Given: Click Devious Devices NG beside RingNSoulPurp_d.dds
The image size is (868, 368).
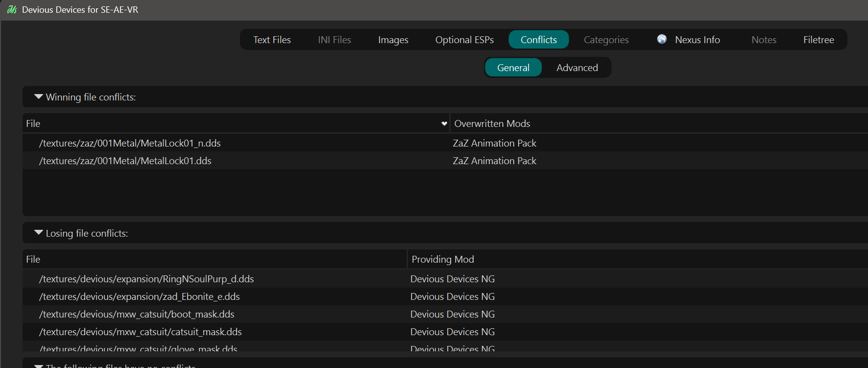Looking at the screenshot, I should pyautogui.click(x=453, y=279).
